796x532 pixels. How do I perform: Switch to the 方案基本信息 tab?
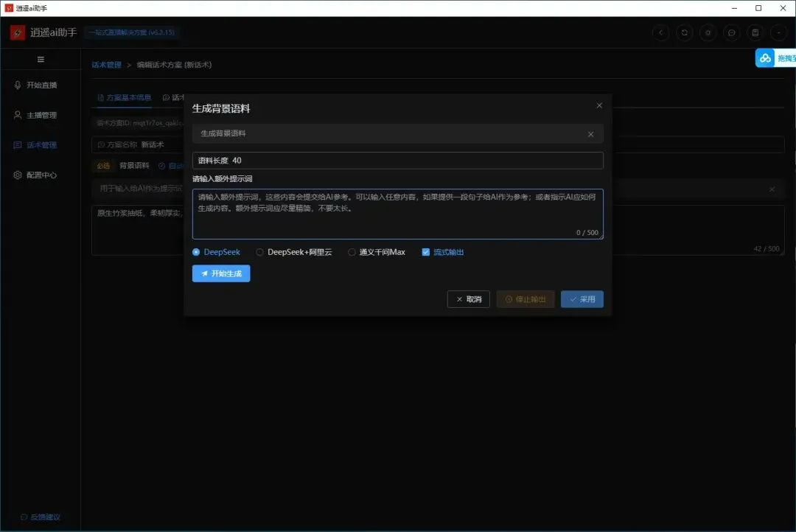click(125, 97)
